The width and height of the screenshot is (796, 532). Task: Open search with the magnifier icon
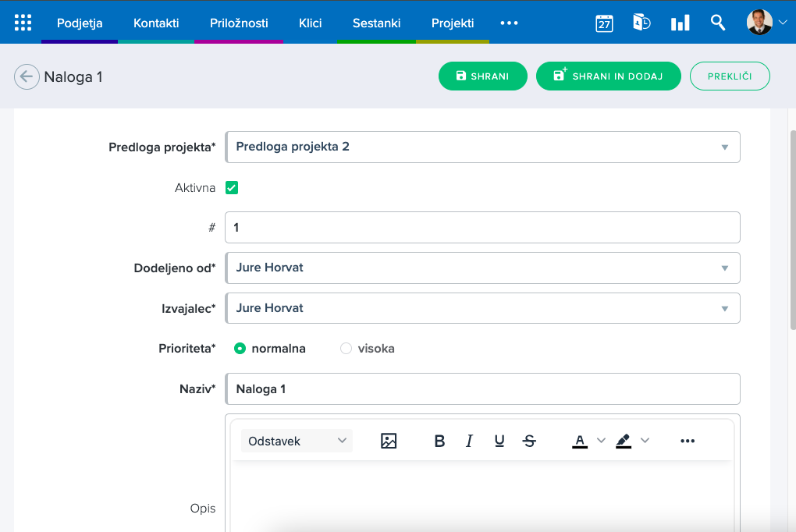coord(718,23)
